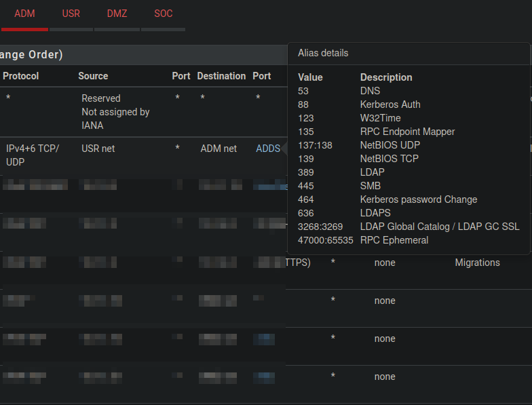Click the Destination column header
The width and height of the screenshot is (532, 405).
pos(221,76)
